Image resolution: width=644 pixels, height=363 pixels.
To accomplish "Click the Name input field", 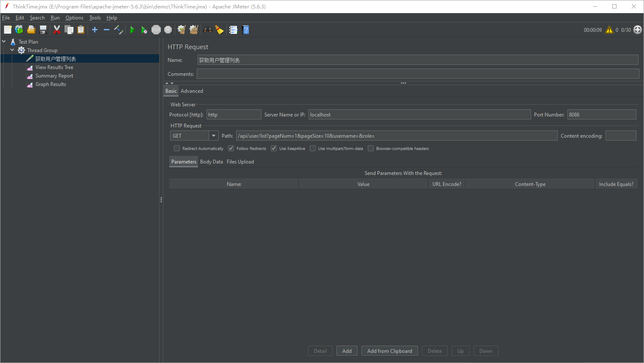I will point(418,60).
